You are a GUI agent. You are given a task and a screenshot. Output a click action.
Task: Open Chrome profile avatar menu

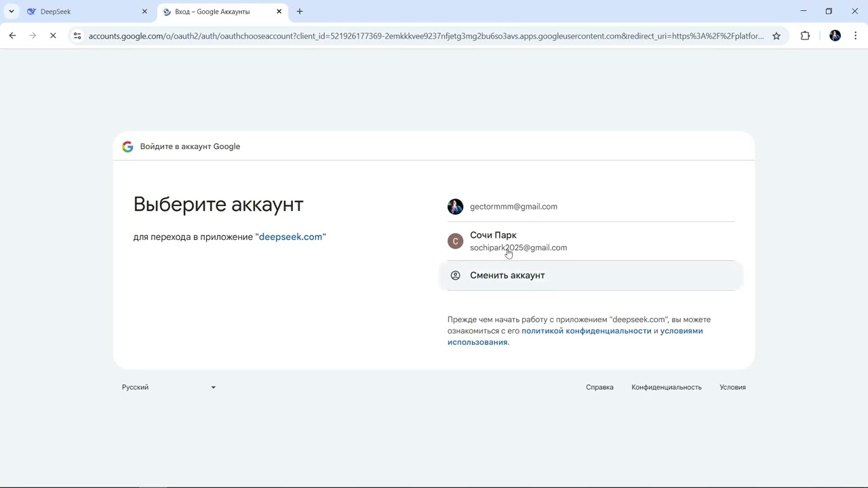pos(835,36)
